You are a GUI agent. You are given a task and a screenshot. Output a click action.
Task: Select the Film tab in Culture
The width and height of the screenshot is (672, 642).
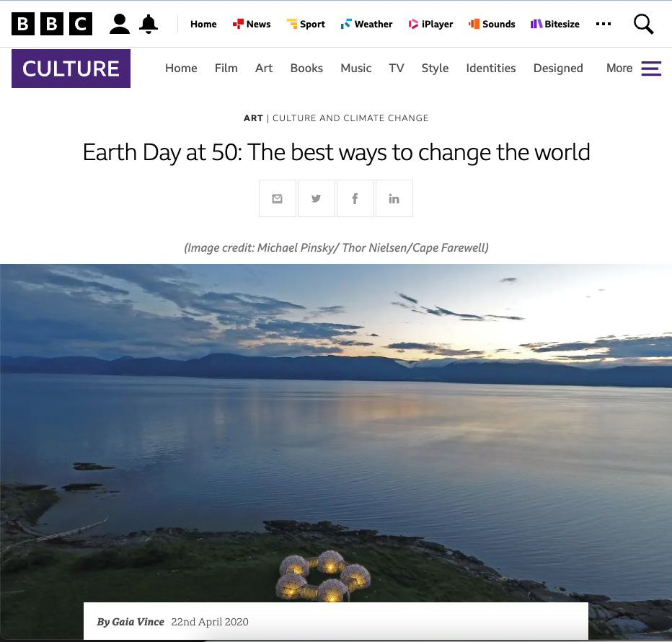[226, 69]
